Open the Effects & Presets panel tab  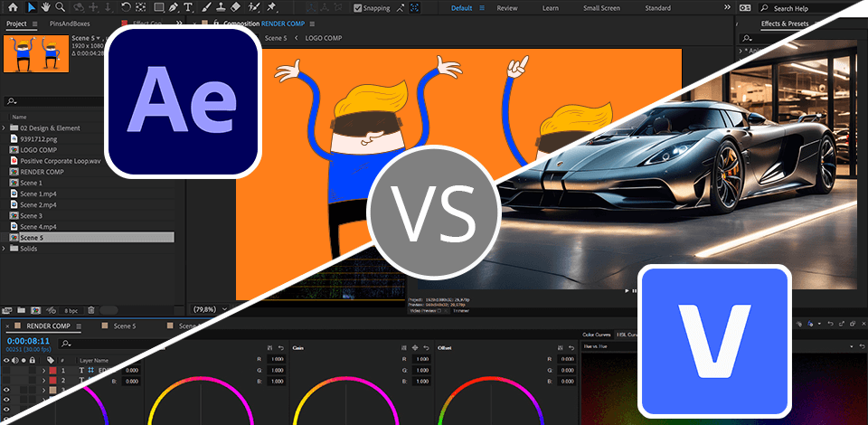tap(785, 24)
